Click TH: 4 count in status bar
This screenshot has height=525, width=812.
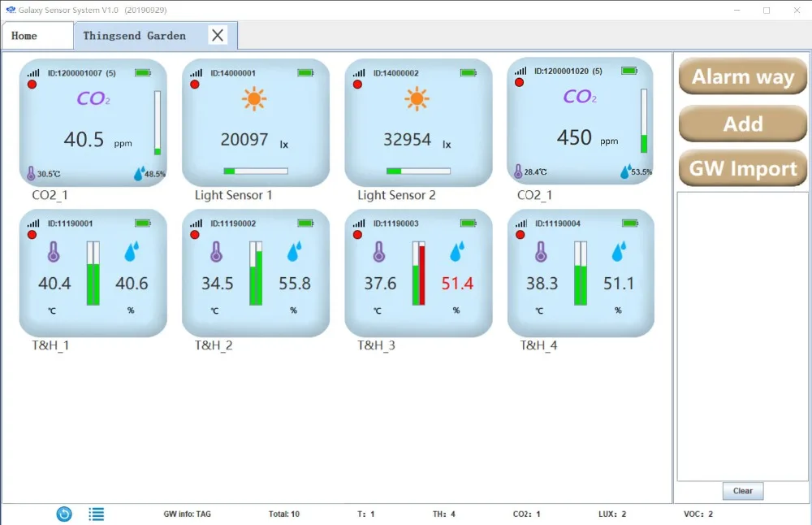point(444,514)
